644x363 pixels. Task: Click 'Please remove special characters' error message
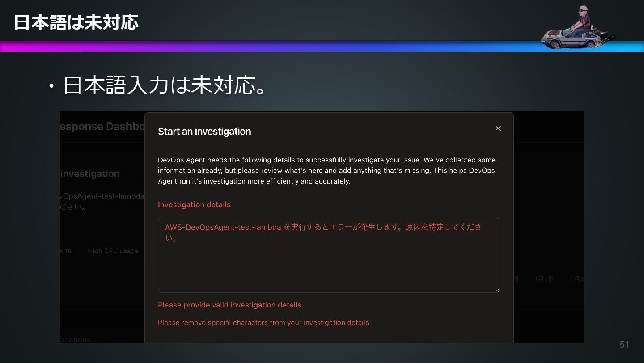263,322
